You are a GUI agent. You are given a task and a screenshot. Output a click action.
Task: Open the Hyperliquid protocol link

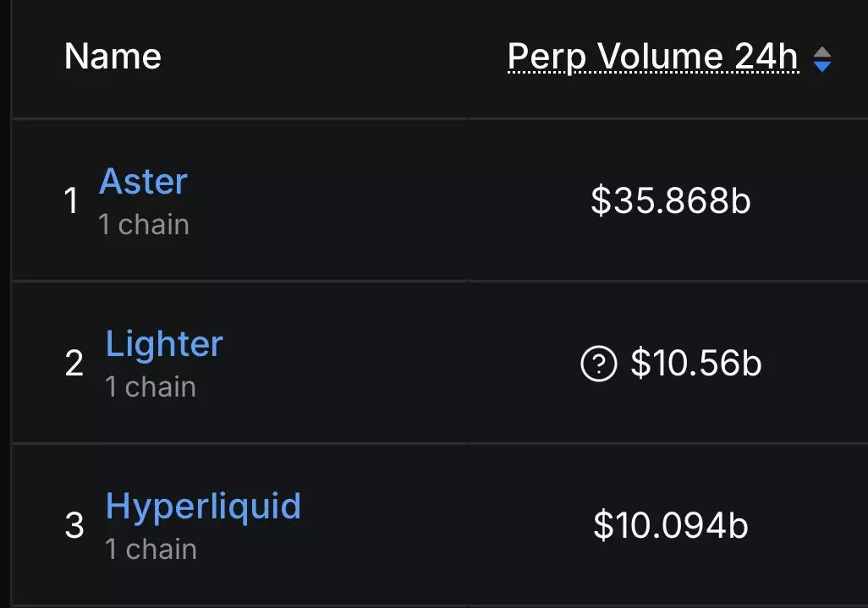pyautogui.click(x=203, y=507)
